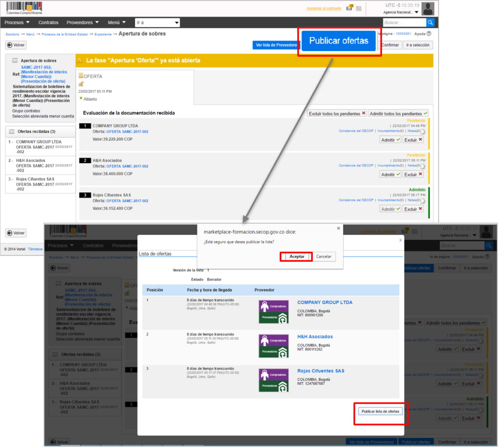Click the Publicar lista de ofertas button

pyautogui.click(x=380, y=411)
